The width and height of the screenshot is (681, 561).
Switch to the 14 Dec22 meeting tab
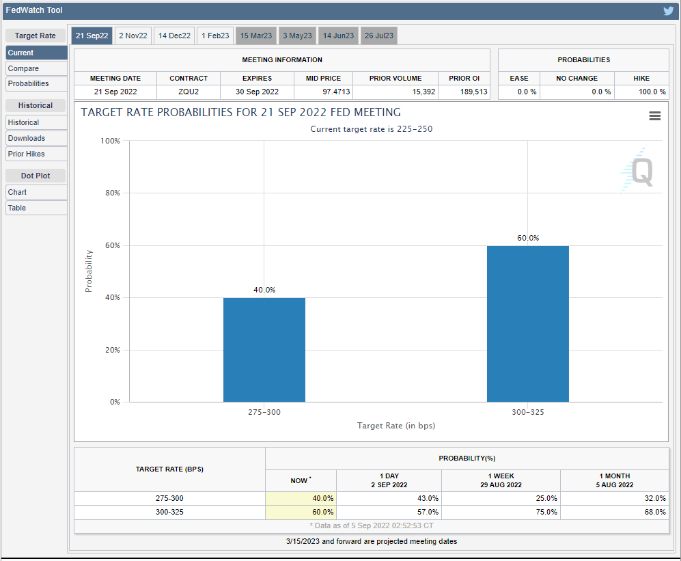click(174, 36)
